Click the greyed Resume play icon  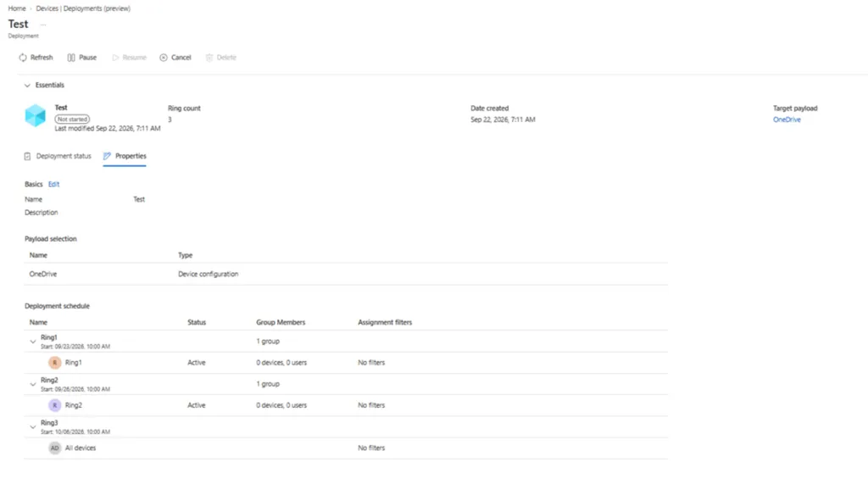pyautogui.click(x=115, y=58)
